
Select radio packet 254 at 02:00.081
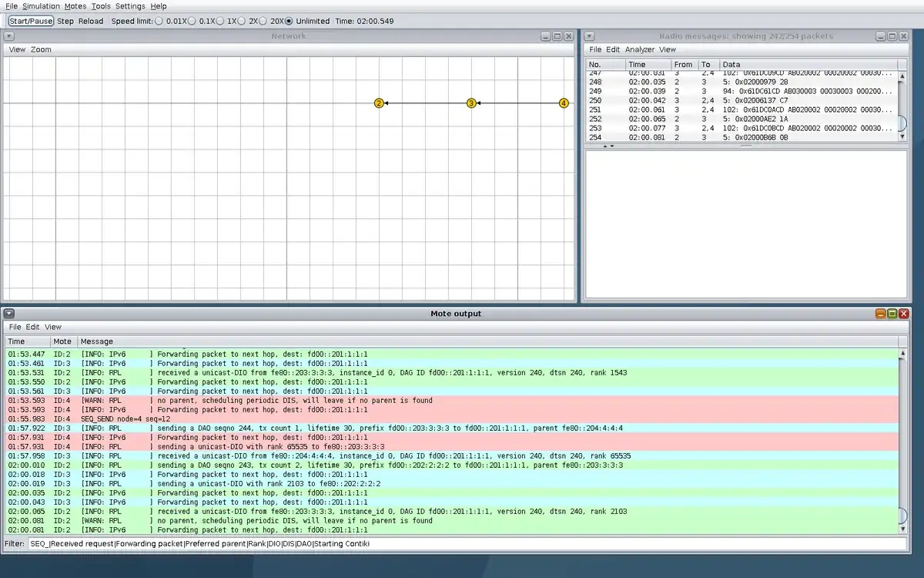[742, 137]
